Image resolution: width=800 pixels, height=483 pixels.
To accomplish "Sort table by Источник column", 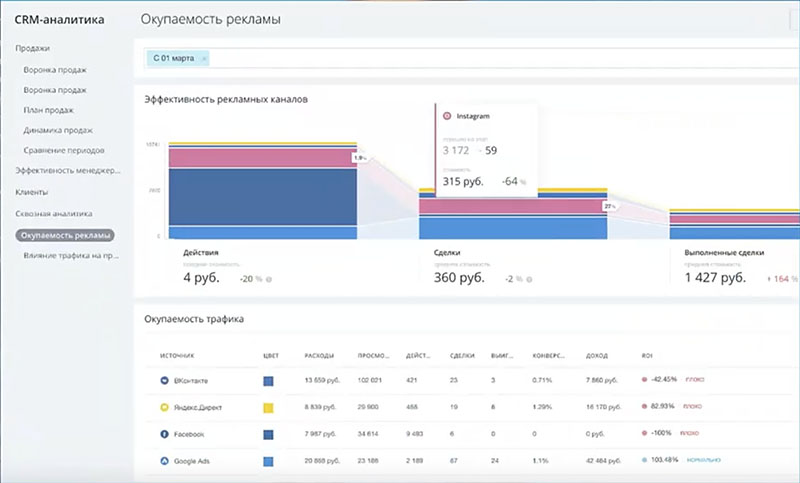I will [177, 356].
